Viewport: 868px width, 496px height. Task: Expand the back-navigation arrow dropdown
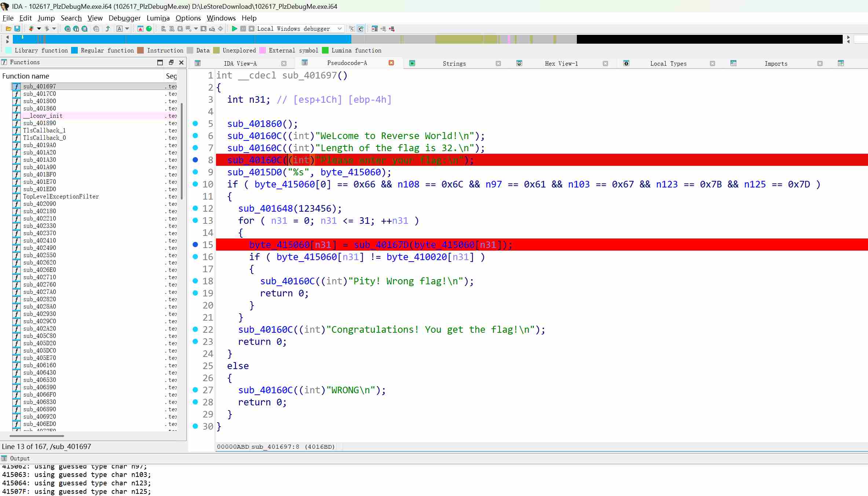pyautogui.click(x=39, y=29)
